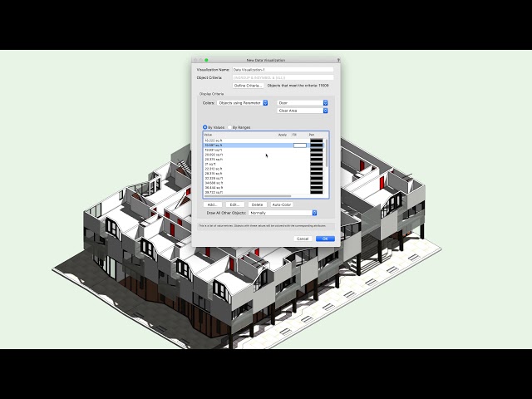Click the Define Criteria... button

tap(248, 86)
